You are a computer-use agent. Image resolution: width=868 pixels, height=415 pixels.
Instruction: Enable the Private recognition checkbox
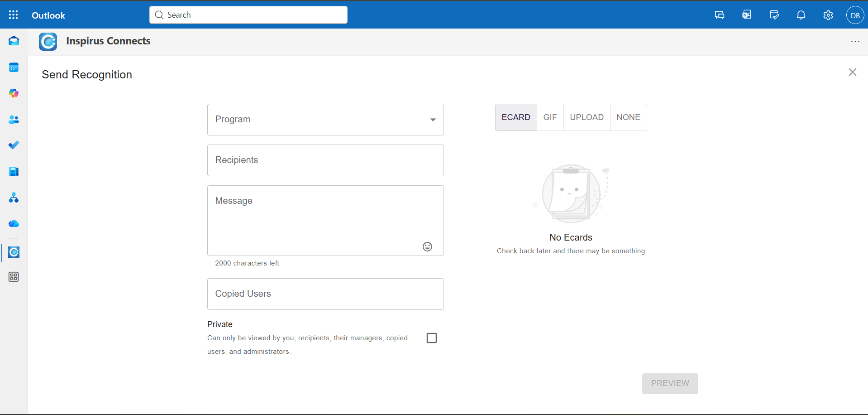[432, 338]
